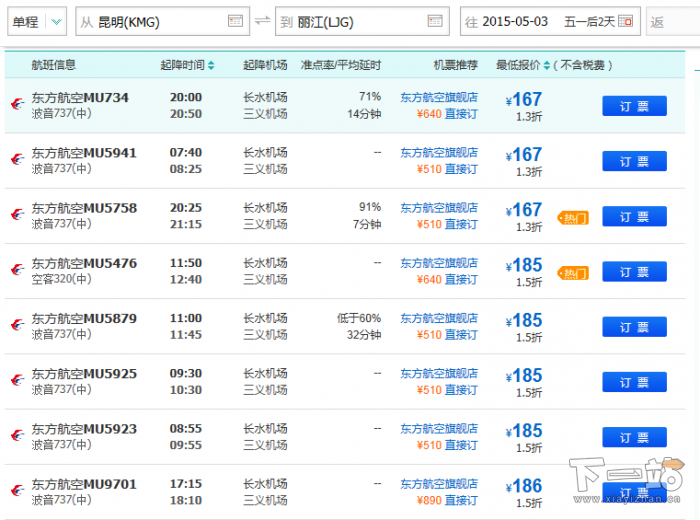Open city picker icon in departure field
The height and width of the screenshot is (520, 700).
[235, 21]
